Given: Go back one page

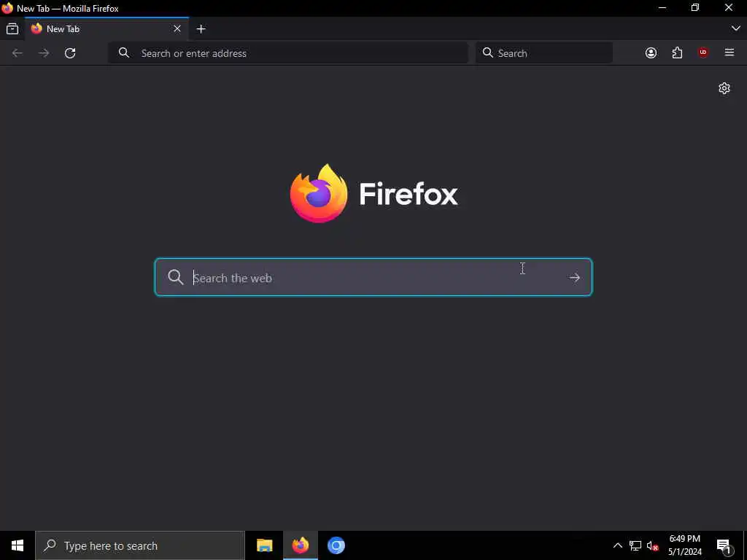Looking at the screenshot, I should pos(18,52).
